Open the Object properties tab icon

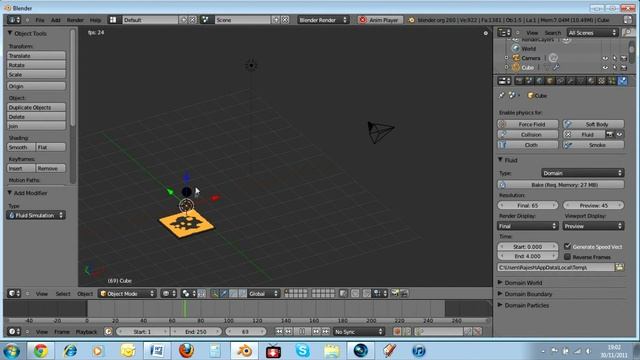click(x=550, y=81)
